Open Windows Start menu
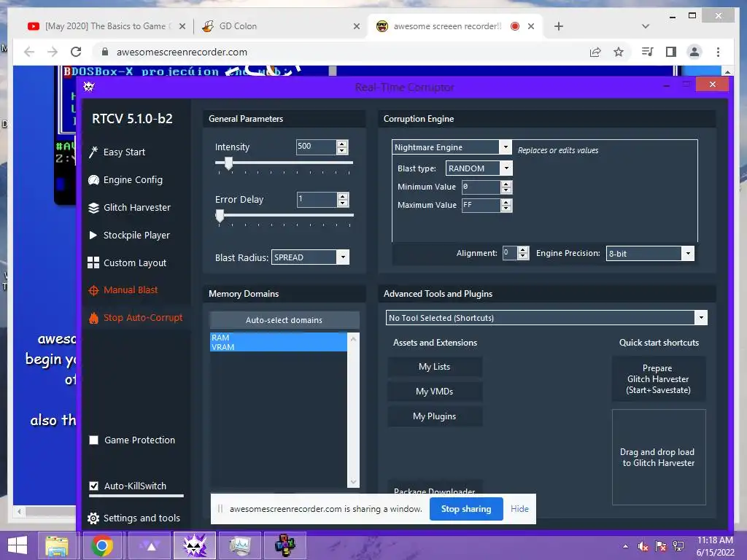 [x=18, y=545]
